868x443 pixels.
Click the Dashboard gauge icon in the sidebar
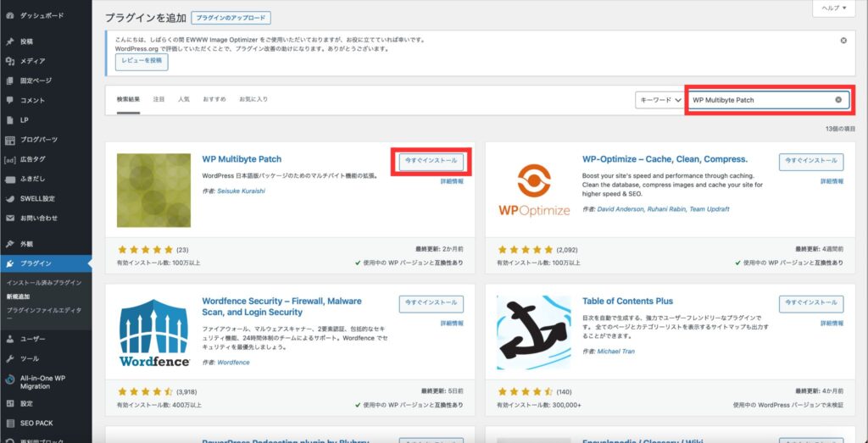(x=9, y=16)
